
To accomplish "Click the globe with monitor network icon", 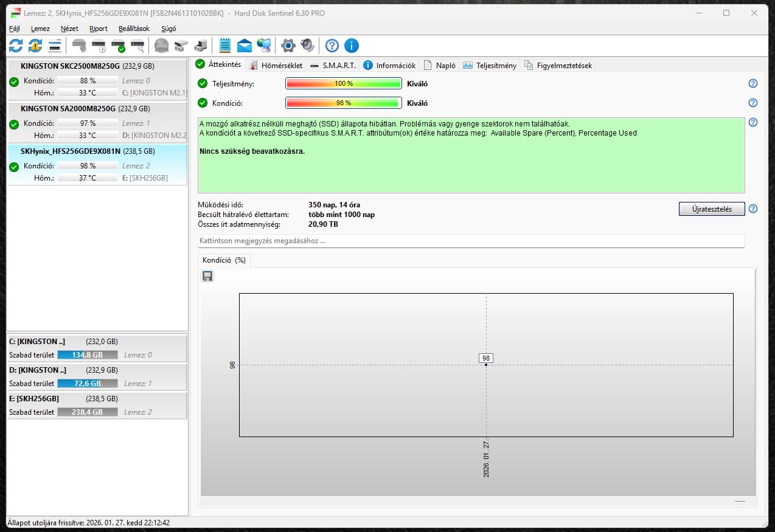I will [x=264, y=46].
